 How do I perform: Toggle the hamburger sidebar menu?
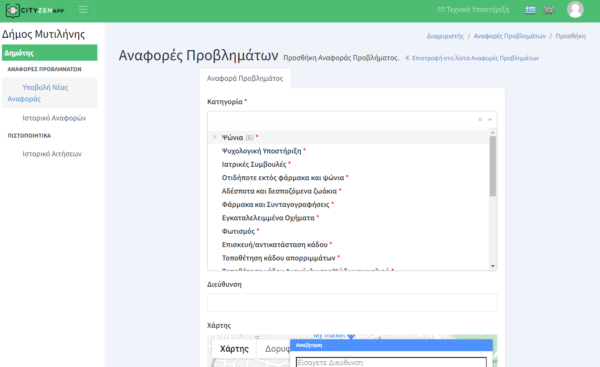coord(83,10)
